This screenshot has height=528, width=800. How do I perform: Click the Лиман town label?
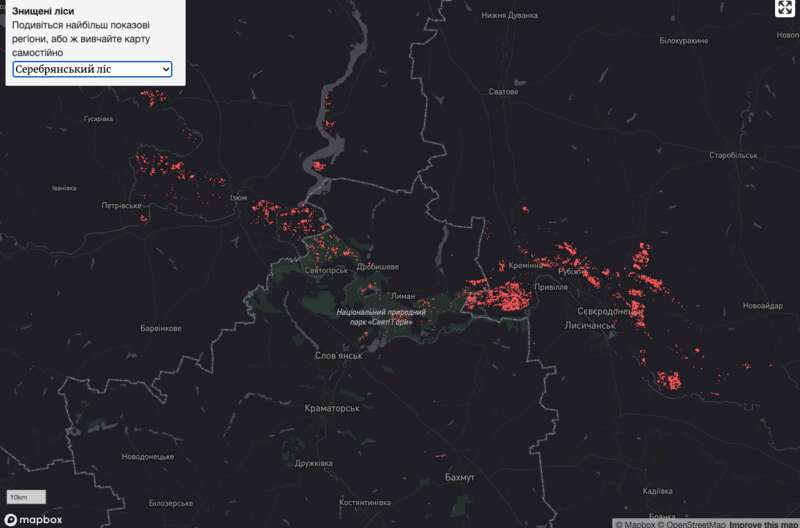(x=403, y=296)
